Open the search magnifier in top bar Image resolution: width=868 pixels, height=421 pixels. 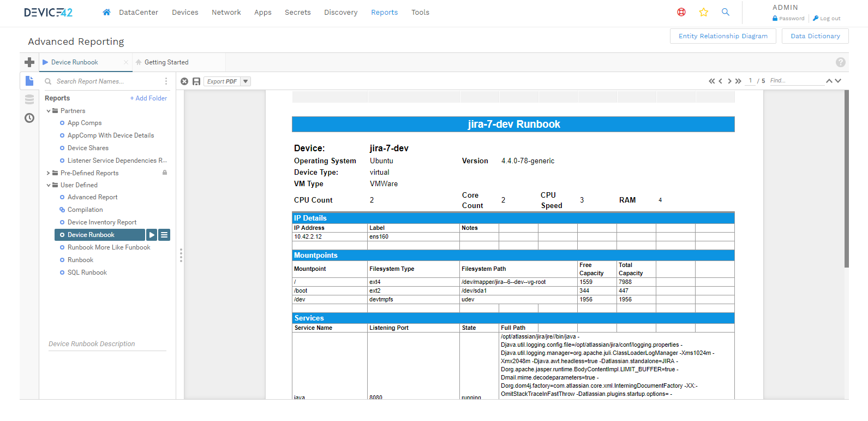point(726,12)
